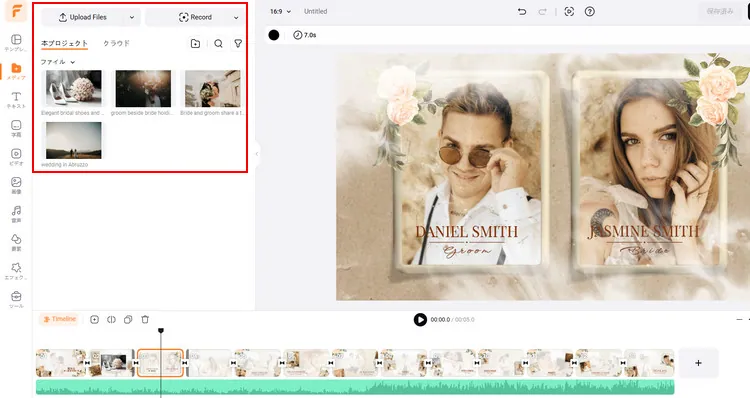Select the second scene in timeline
The image size is (750, 398).
point(111,363)
